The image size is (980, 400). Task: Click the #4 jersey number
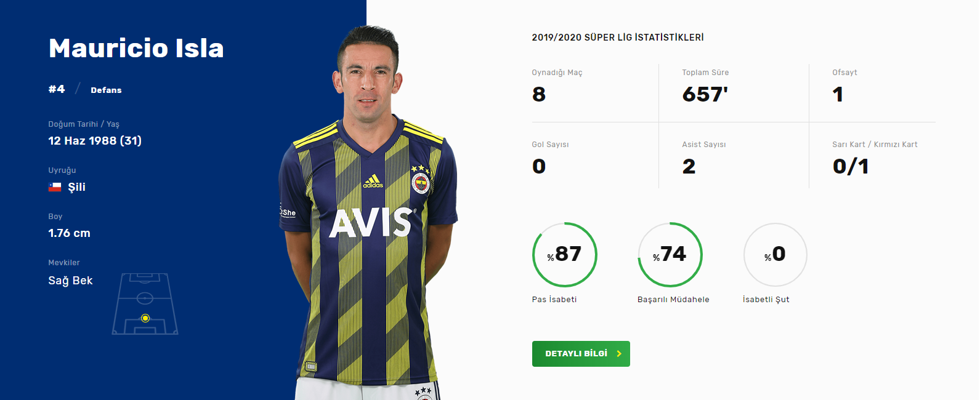(57, 89)
